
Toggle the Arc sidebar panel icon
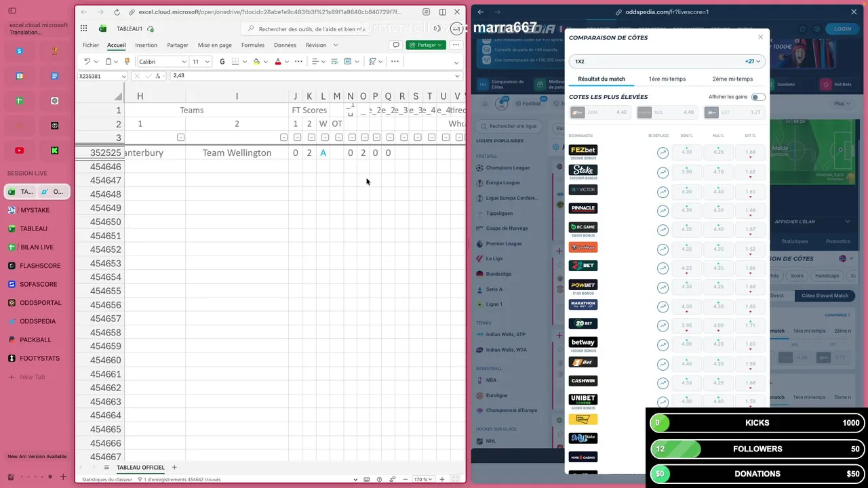[12, 11]
